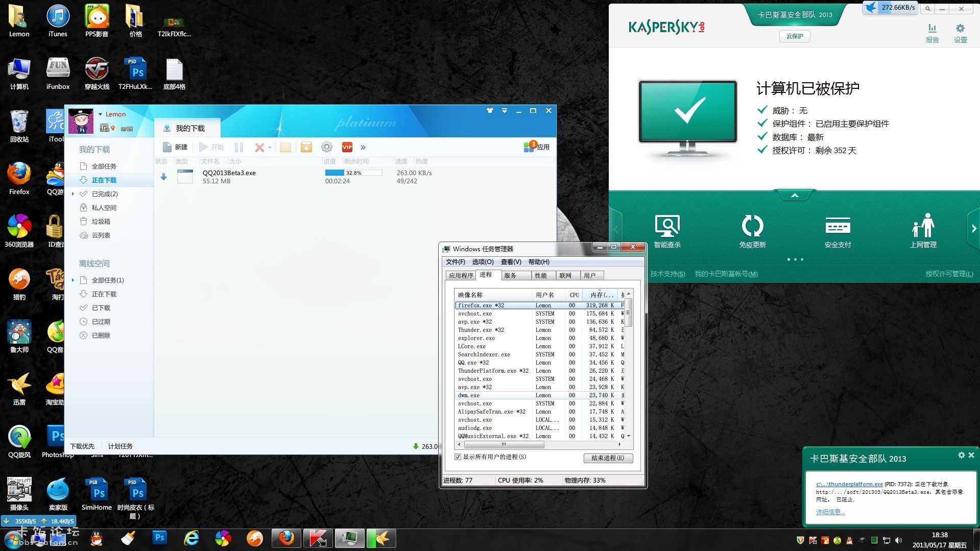Open the iTunes desktop icon
This screenshot has width=980, height=551.
tap(58, 21)
